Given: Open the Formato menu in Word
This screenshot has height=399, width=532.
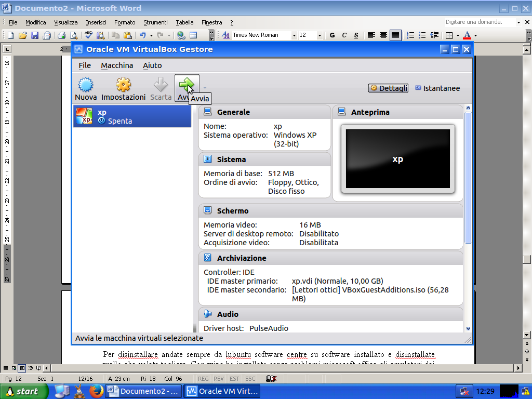Looking at the screenshot, I should (125, 22).
